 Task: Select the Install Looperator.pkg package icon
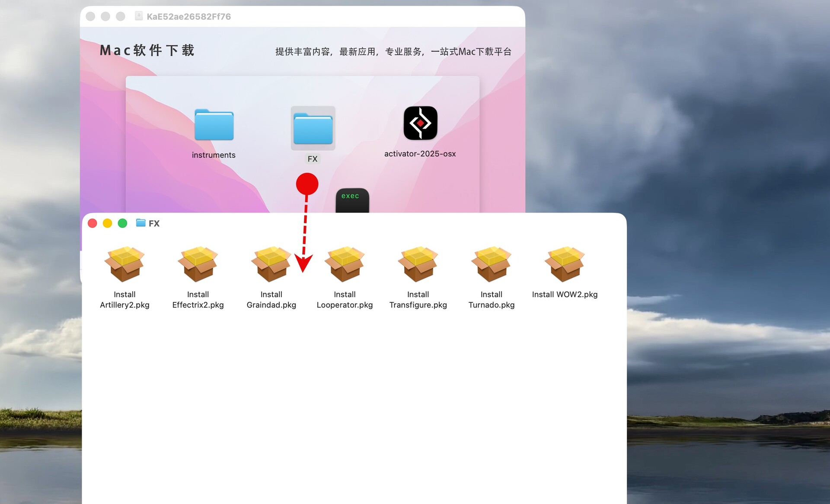click(345, 264)
